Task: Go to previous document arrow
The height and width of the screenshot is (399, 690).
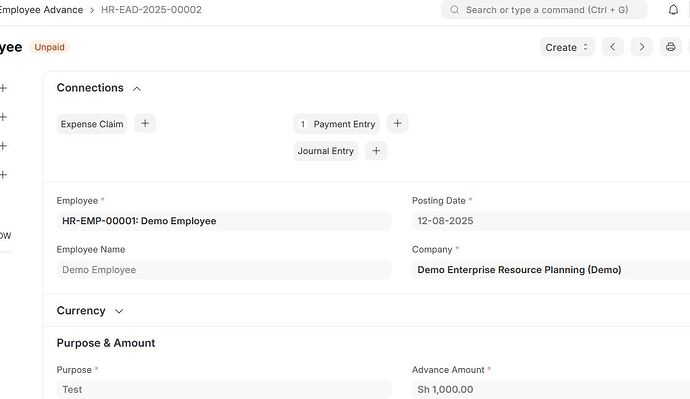Action: (x=613, y=47)
